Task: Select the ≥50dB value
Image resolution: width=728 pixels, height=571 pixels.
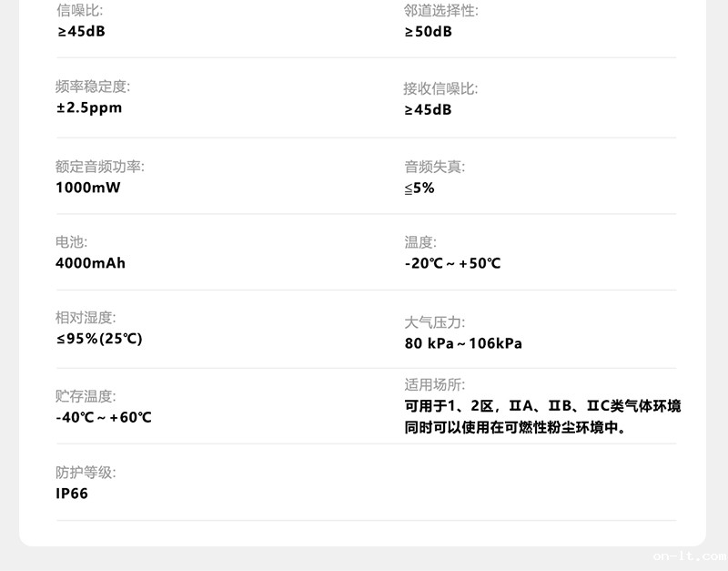Action: [428, 32]
